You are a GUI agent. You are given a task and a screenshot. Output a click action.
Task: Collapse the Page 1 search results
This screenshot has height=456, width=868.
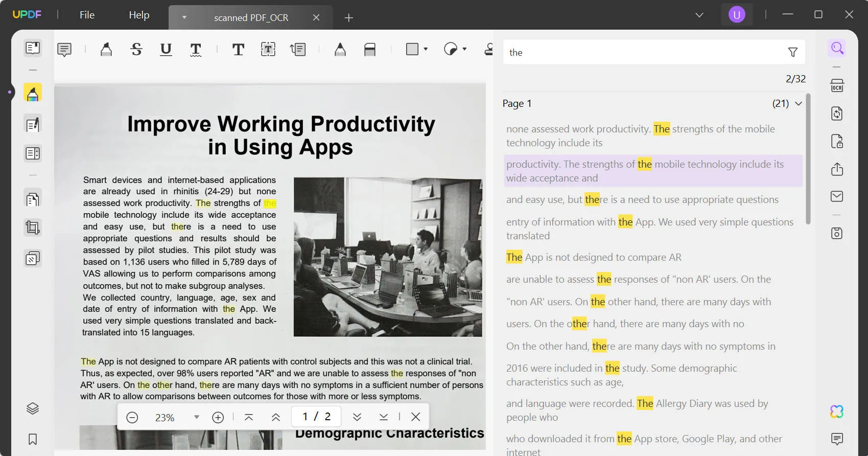pyautogui.click(x=799, y=104)
